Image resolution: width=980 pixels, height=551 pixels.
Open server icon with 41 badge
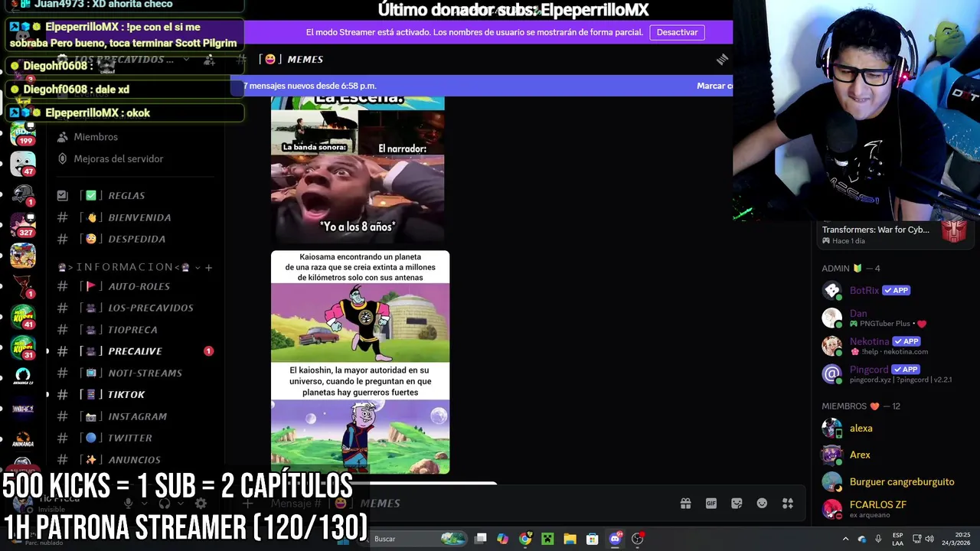coord(23,316)
